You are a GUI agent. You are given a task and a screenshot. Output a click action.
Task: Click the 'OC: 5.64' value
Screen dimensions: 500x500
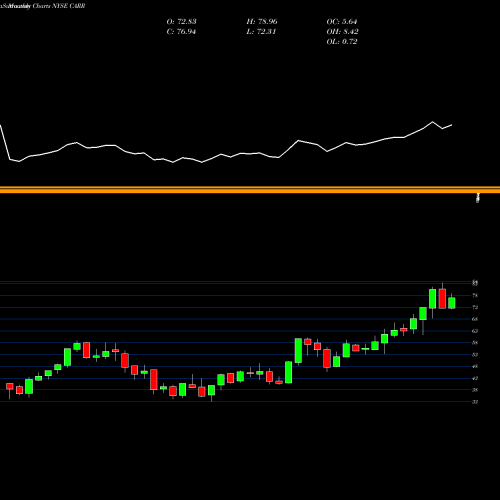[342, 21]
